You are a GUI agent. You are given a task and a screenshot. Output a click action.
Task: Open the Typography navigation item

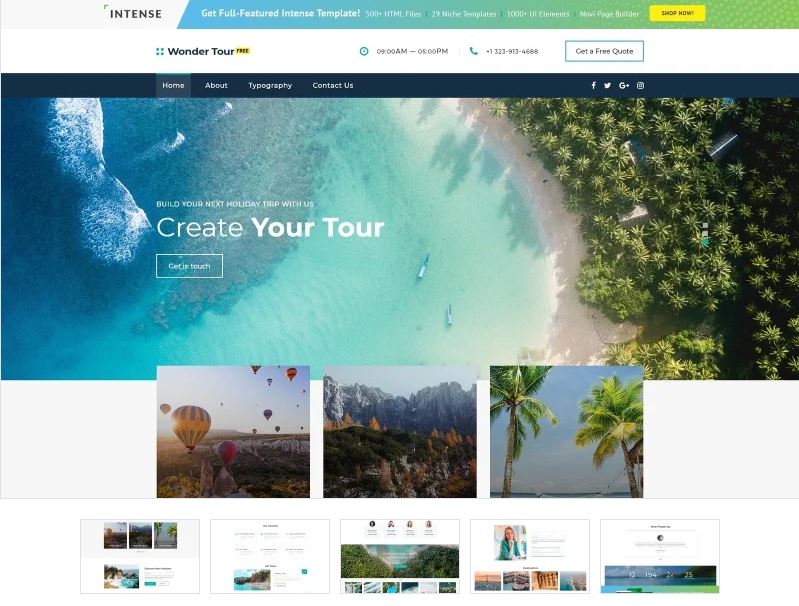coord(270,86)
